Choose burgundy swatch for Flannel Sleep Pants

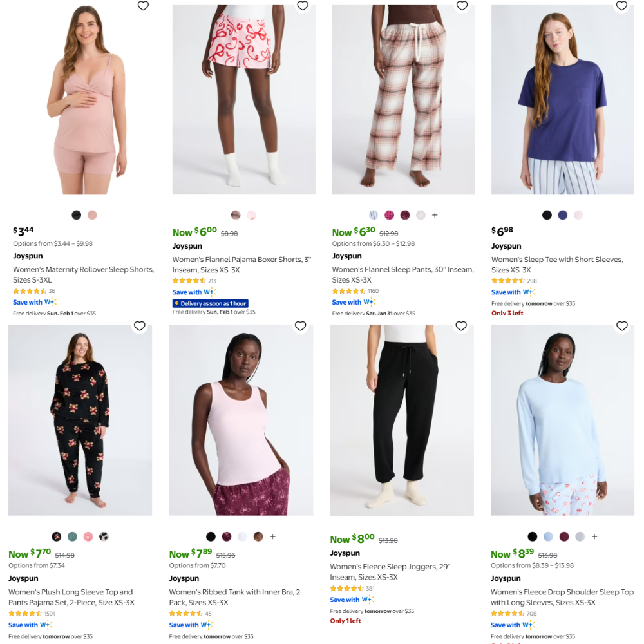coord(405,215)
